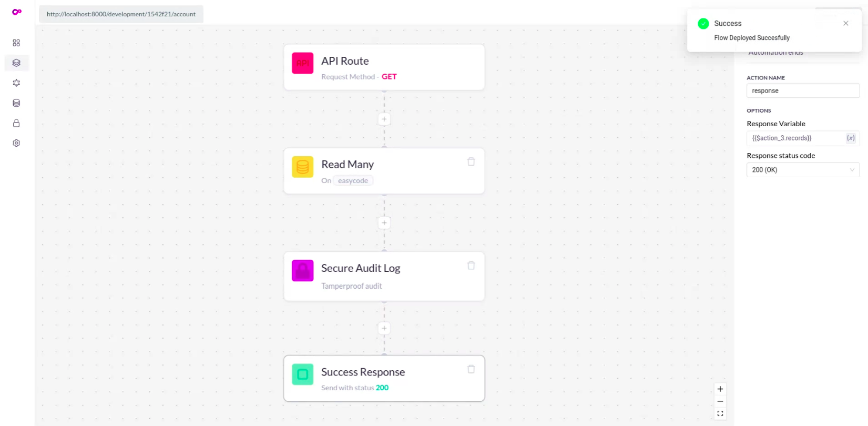Delete the Read Many node via trash icon
Image resolution: width=868 pixels, height=426 pixels.
[x=471, y=161]
